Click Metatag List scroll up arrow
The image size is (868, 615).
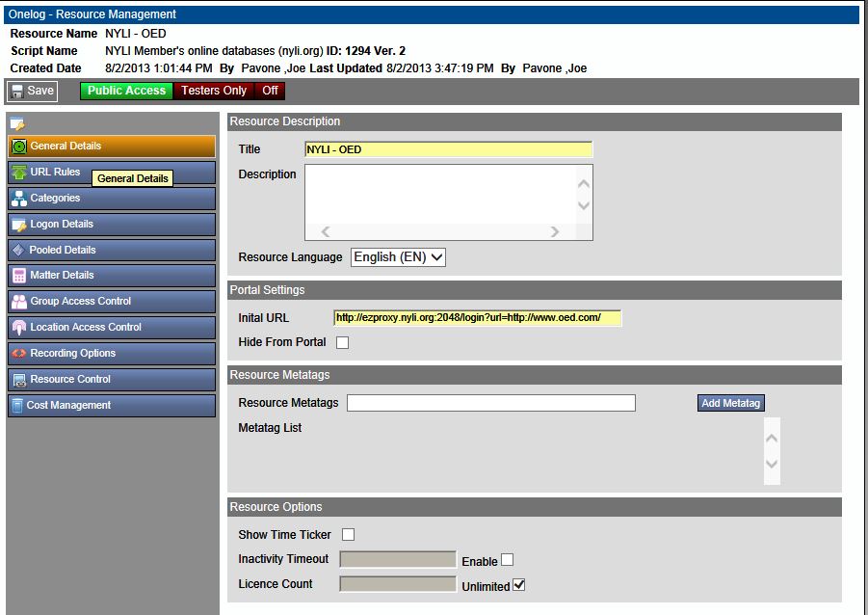[x=772, y=439]
